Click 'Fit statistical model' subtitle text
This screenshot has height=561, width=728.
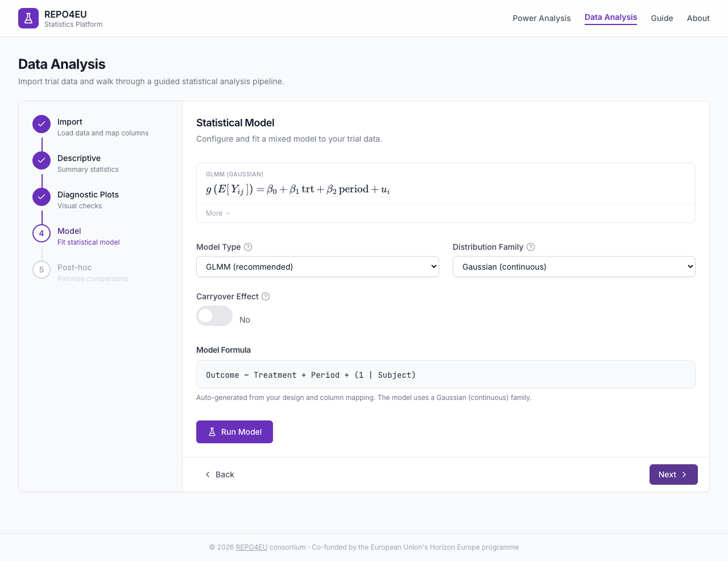click(89, 242)
